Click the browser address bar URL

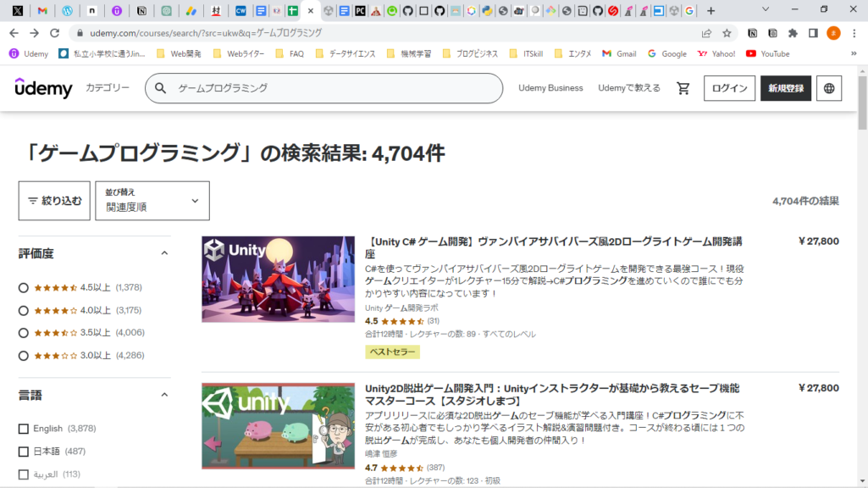point(206,33)
